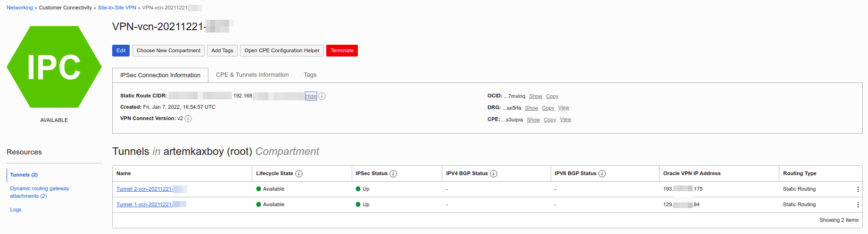Screen dimensions: 868x234
Task: Open Tunnel 1-vcn-20211221 link
Action: pos(151,205)
